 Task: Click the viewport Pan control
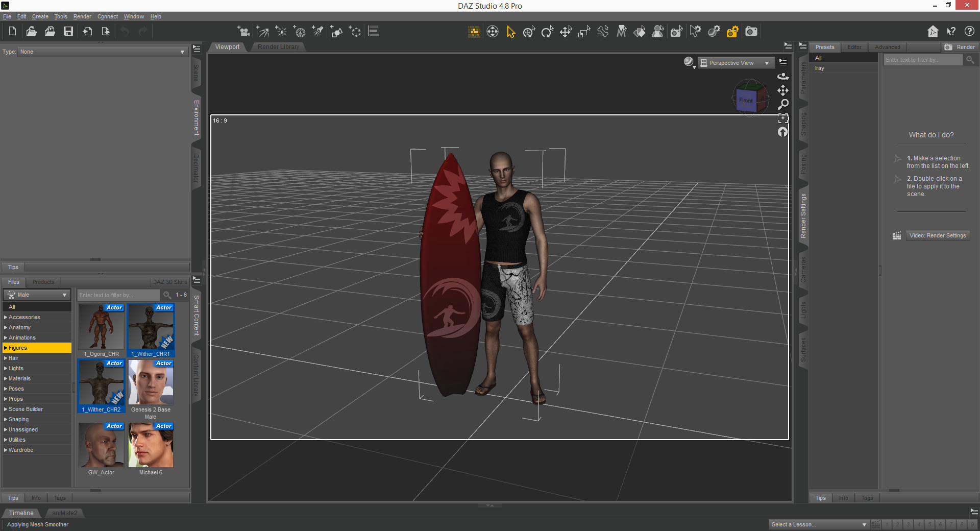point(783,90)
